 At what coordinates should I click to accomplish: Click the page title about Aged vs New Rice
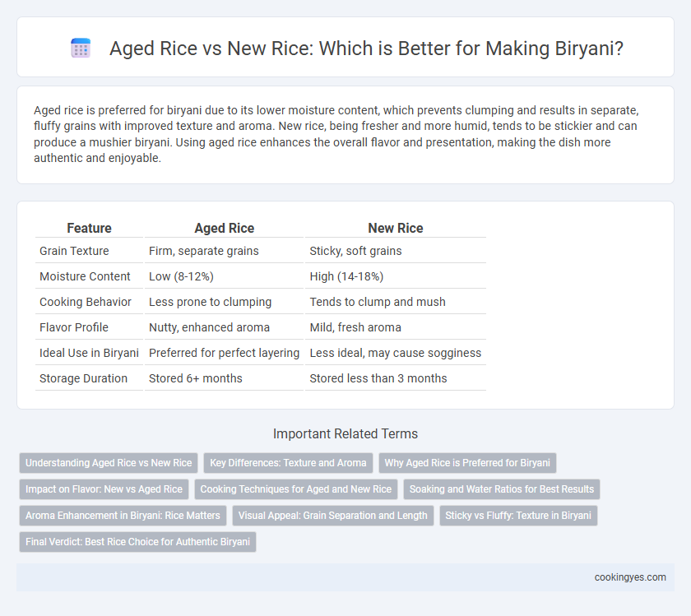point(366,49)
